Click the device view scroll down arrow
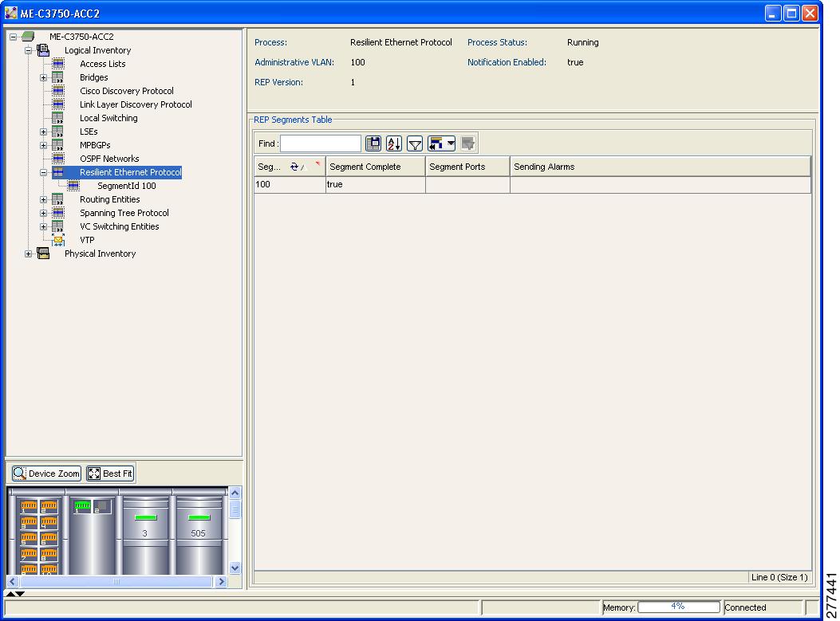The width and height of the screenshot is (840, 621). pyautogui.click(x=235, y=568)
